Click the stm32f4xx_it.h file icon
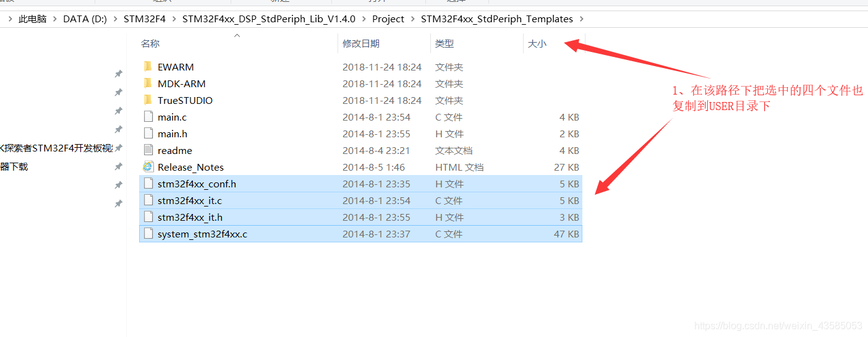The image size is (868, 337). (x=148, y=217)
